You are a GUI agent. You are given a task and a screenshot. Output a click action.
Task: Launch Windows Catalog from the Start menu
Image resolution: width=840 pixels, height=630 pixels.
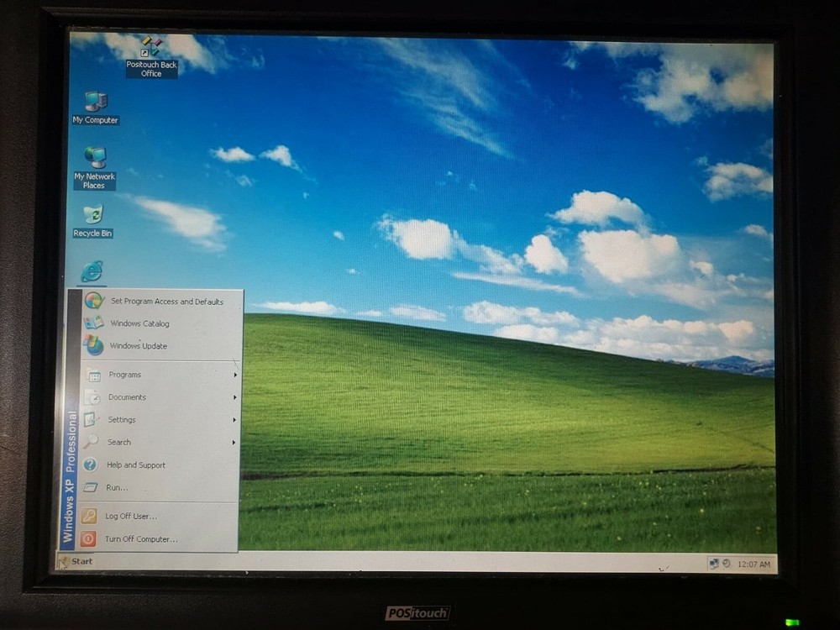139,323
